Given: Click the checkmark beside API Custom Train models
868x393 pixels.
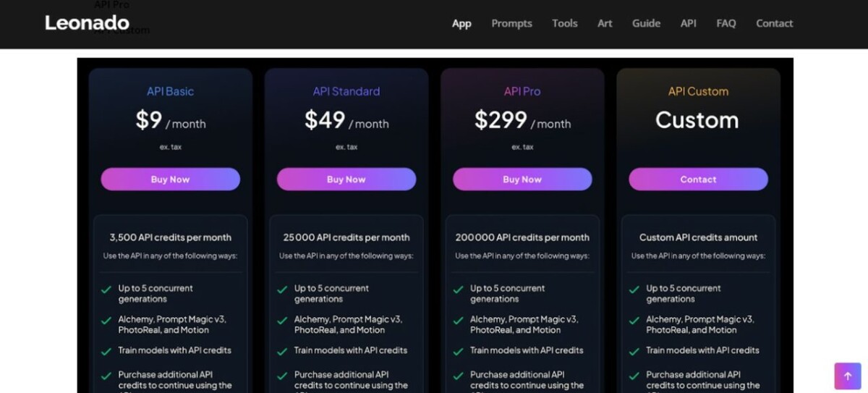Looking at the screenshot, I should [634, 351].
